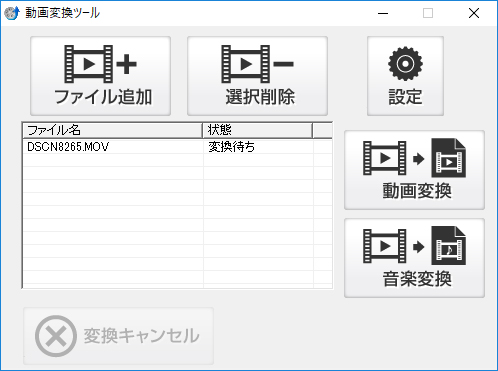The width and height of the screenshot is (498, 371).
Task: Click the 変換待ち status cell
Action: pos(258,147)
